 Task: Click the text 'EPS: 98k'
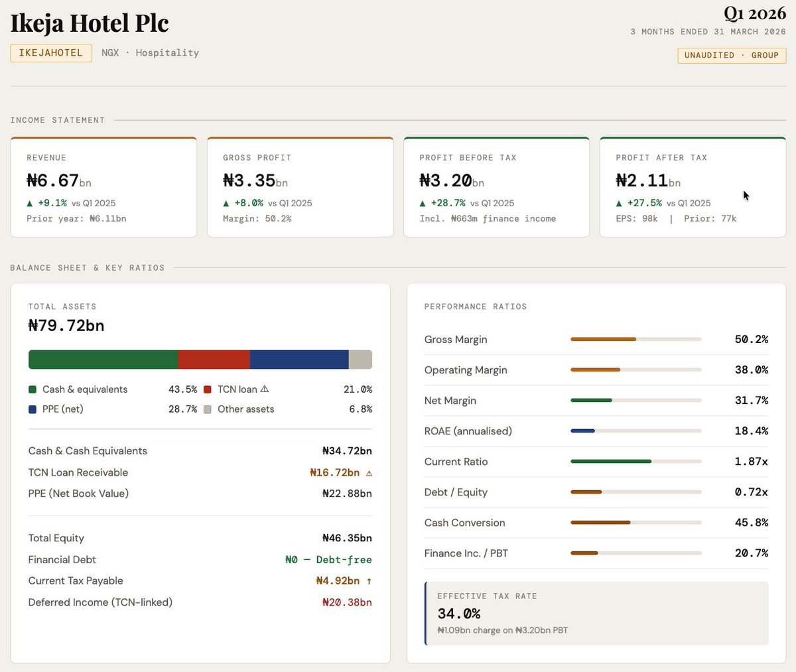(x=637, y=219)
